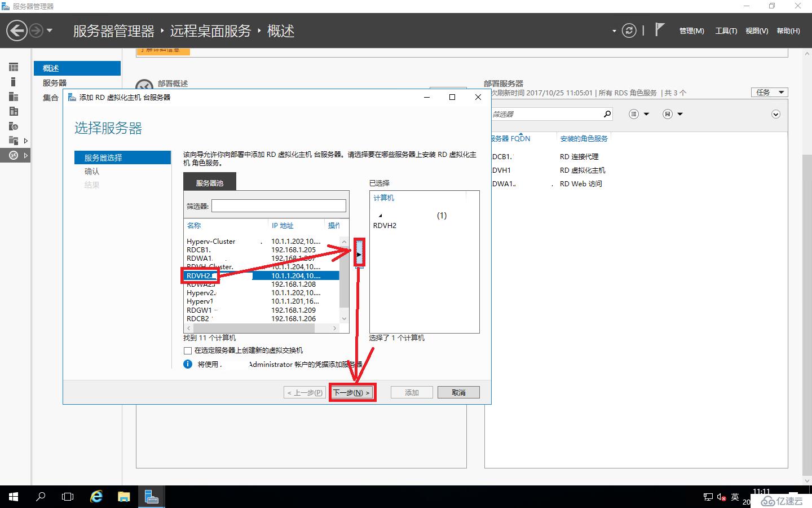Click the server list vertical scrollbar
812x508 pixels.
click(344, 280)
